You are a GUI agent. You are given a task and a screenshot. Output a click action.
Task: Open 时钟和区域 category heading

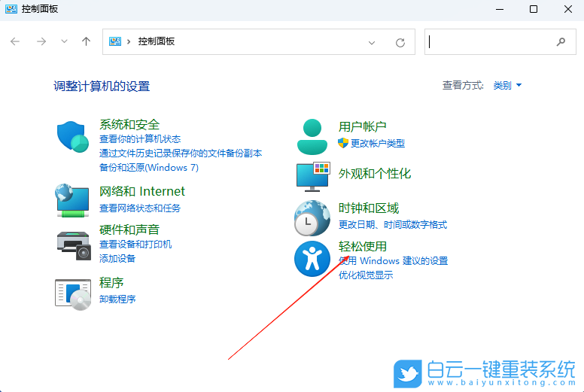click(x=369, y=208)
